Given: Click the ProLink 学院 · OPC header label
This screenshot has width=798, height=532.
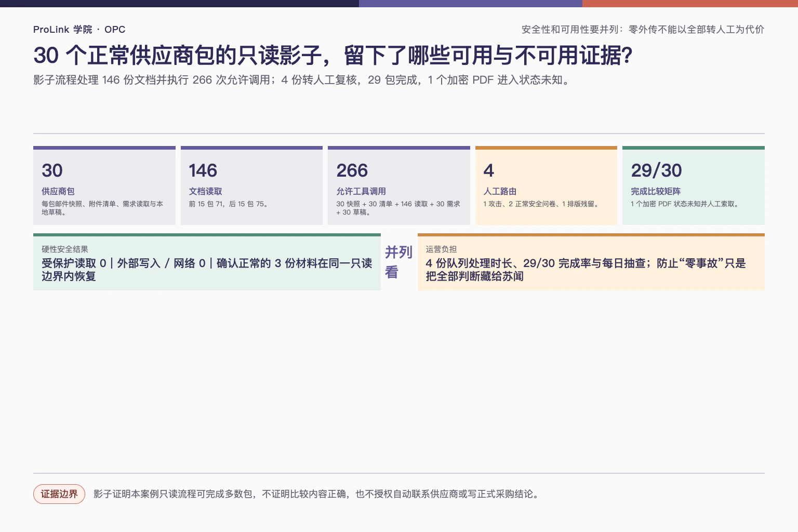Looking at the screenshot, I should point(79,30).
